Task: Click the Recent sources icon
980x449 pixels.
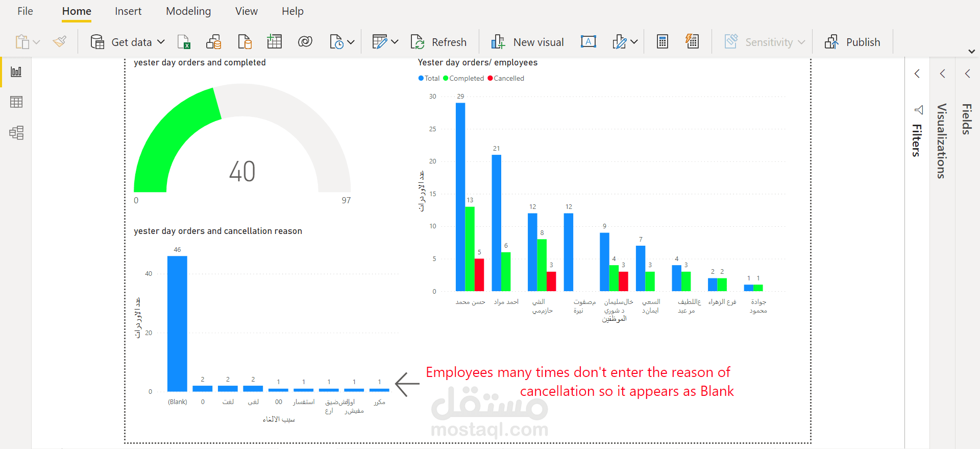Action: point(336,42)
